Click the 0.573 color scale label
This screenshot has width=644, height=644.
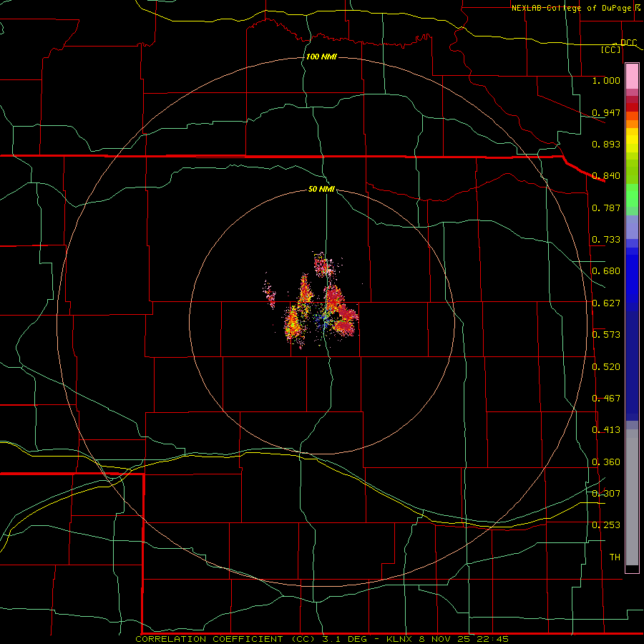pos(606,335)
